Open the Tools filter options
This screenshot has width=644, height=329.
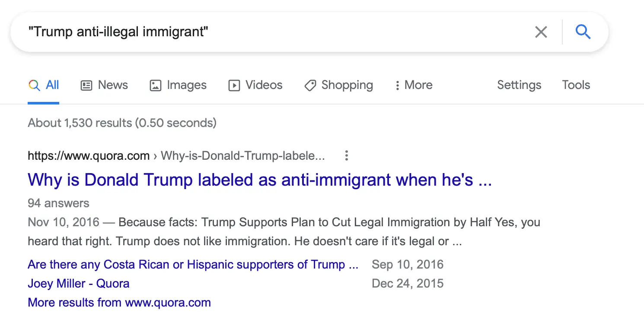coord(576,85)
